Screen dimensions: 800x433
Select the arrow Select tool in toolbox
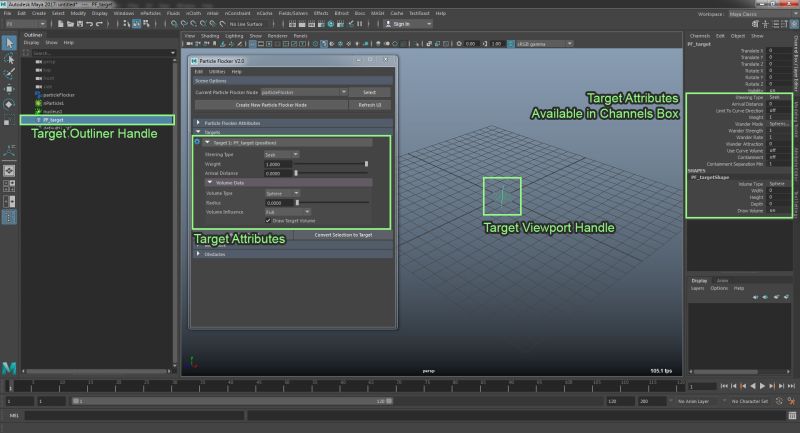point(9,43)
